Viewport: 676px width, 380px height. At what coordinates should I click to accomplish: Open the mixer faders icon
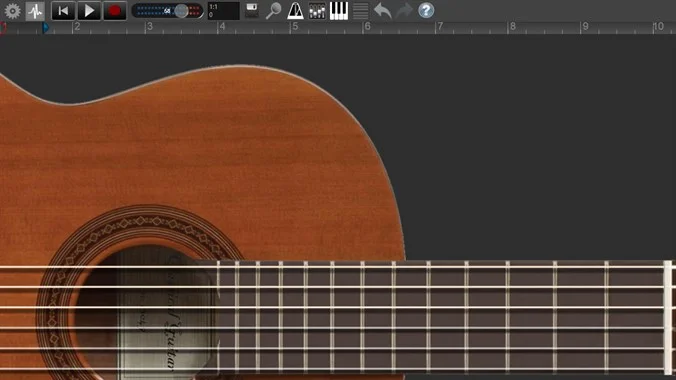click(317, 11)
